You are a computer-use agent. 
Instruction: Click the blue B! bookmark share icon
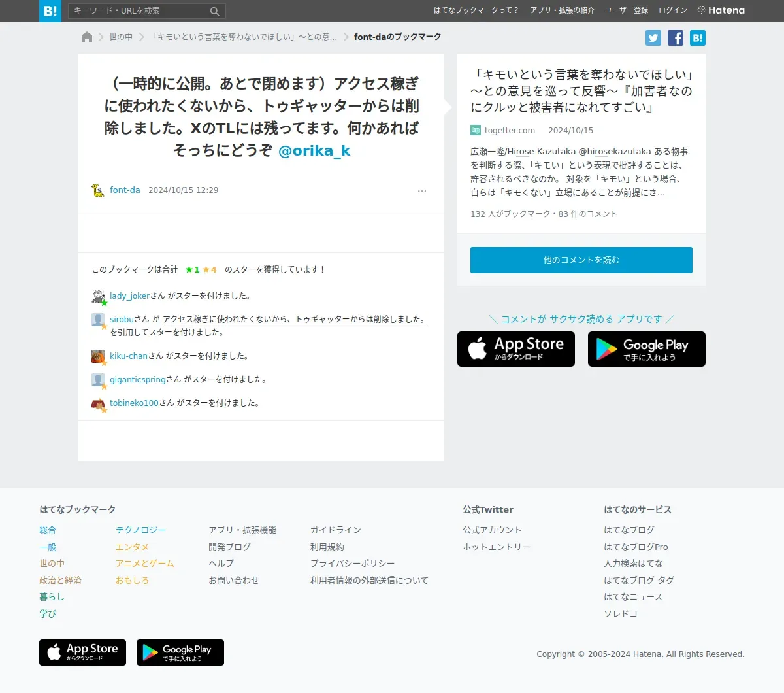pyautogui.click(x=698, y=38)
